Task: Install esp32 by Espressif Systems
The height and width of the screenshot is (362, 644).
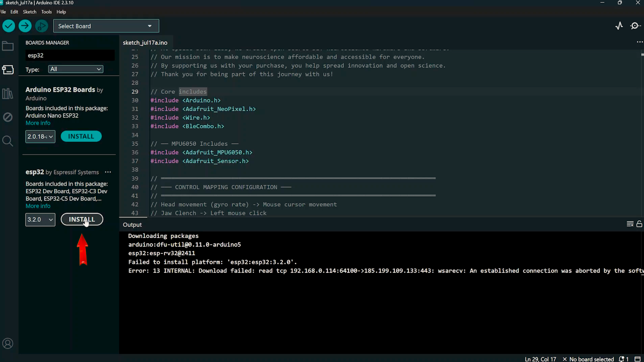Action: (x=82, y=219)
